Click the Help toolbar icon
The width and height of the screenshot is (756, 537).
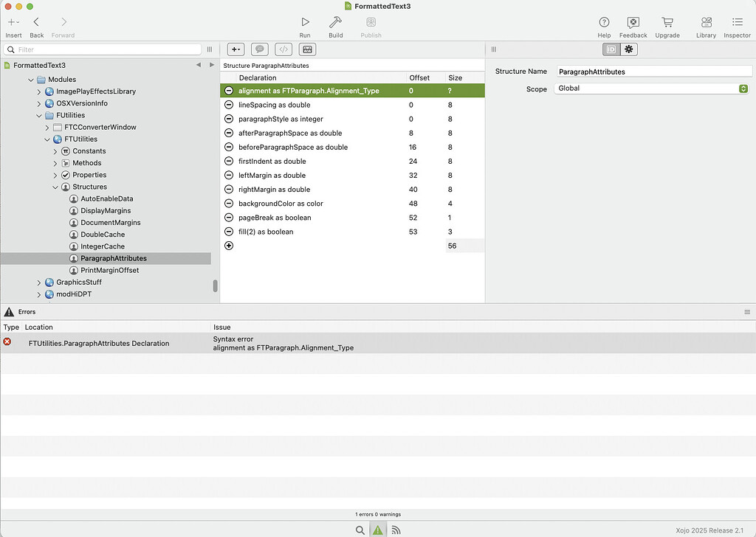tap(604, 23)
